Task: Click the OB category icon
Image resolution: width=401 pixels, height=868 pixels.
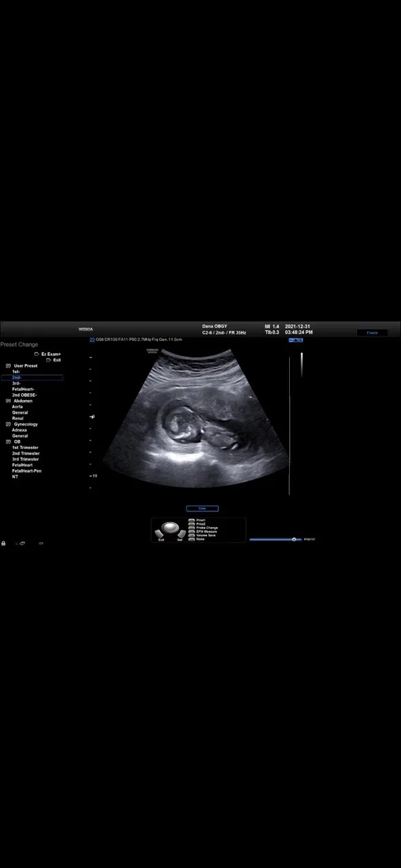Action: tap(8, 442)
